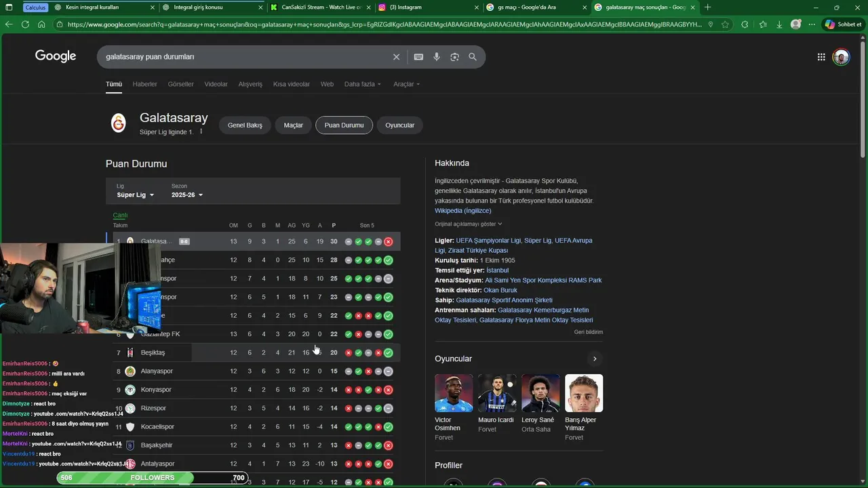Open the Okan Buruk link
Image resolution: width=868 pixels, height=488 pixels.
(500, 290)
